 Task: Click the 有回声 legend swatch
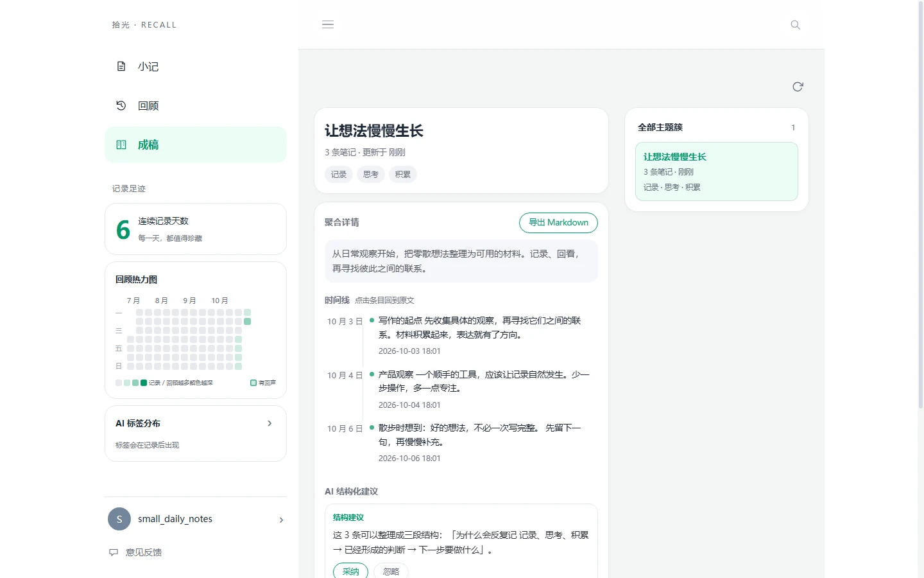pyautogui.click(x=253, y=383)
